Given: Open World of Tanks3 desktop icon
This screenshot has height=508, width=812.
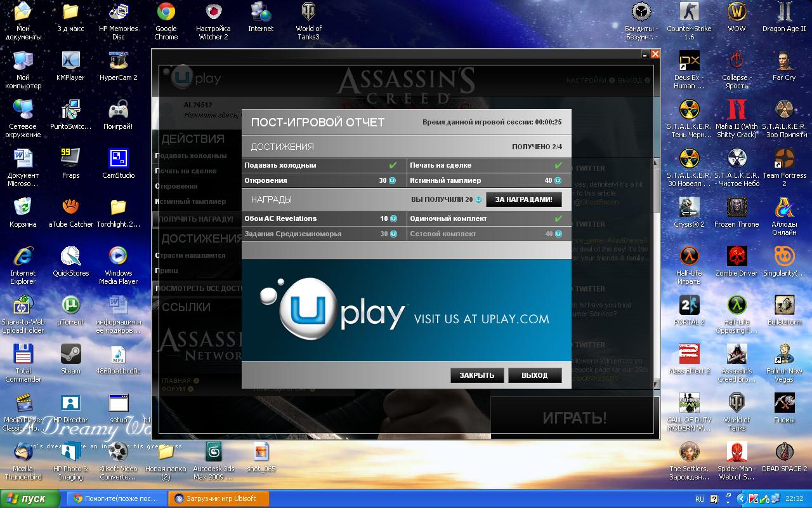Looking at the screenshot, I should click(x=308, y=21).
